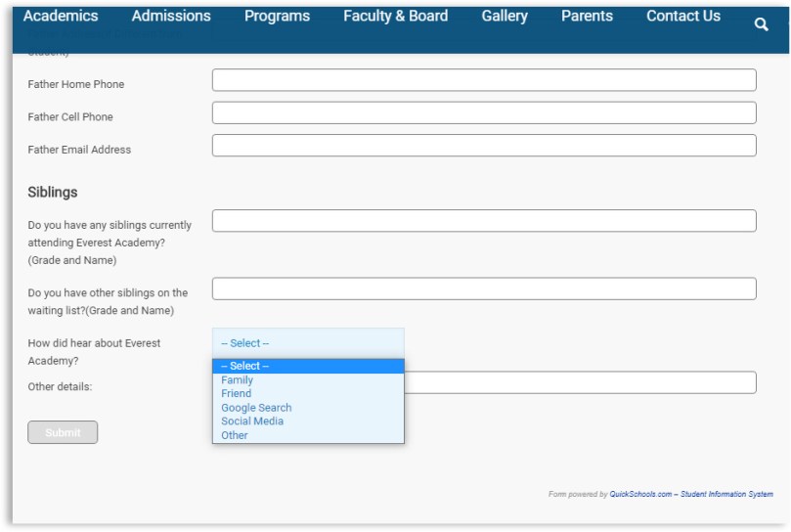Select Friend in the dropdown list
This screenshot has height=532, width=791.
tap(237, 393)
